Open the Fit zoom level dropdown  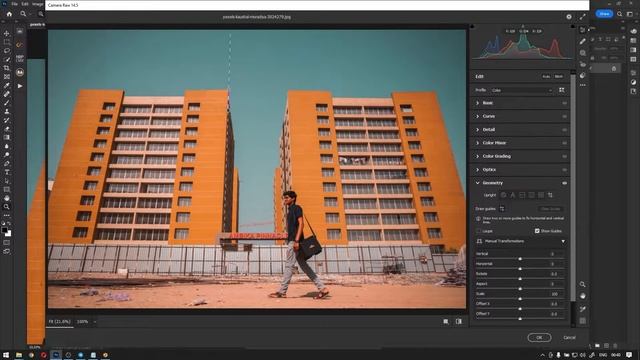point(60,322)
